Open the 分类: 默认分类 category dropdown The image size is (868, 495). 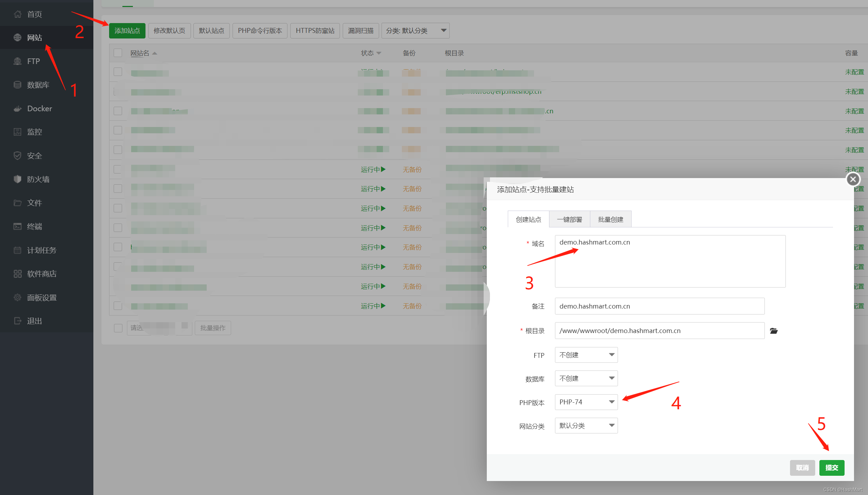pyautogui.click(x=415, y=31)
